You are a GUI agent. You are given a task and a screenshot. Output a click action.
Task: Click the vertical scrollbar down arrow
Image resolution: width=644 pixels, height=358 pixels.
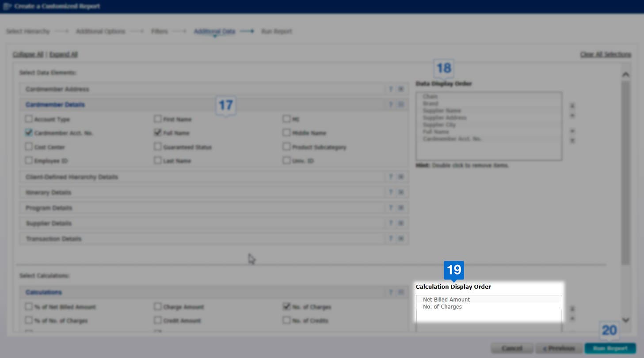pyautogui.click(x=625, y=320)
